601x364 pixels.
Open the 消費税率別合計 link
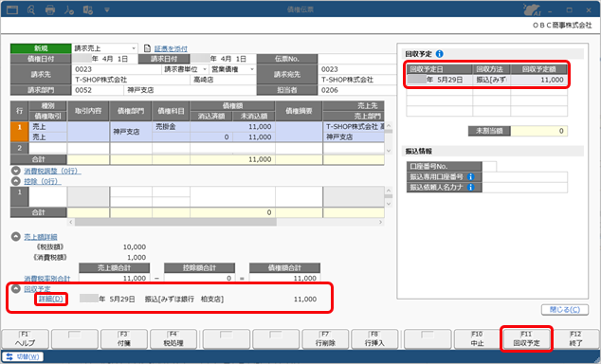pos(47,279)
